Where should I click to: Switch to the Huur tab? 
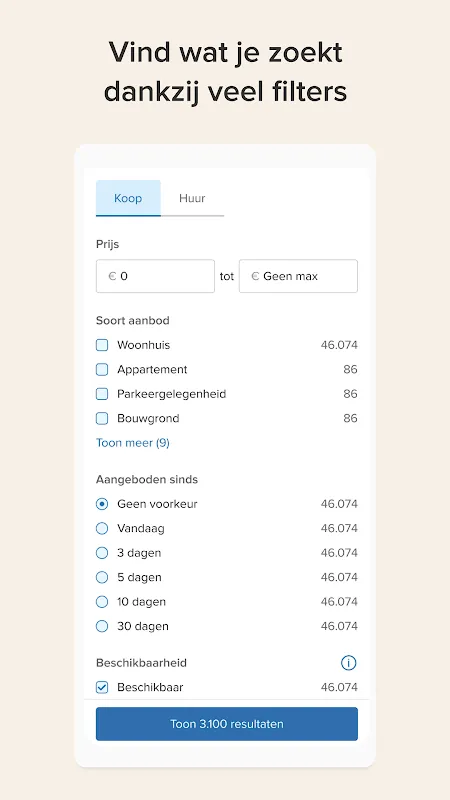coord(192,198)
